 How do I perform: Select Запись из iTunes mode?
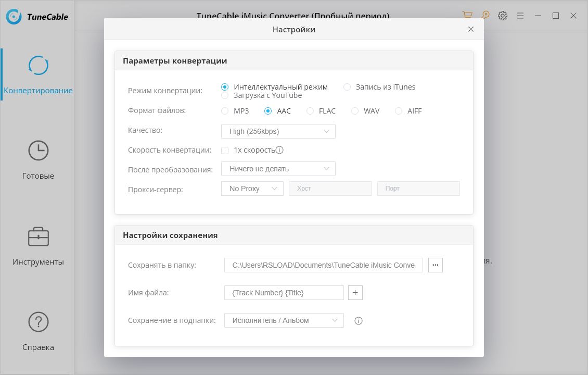(347, 87)
